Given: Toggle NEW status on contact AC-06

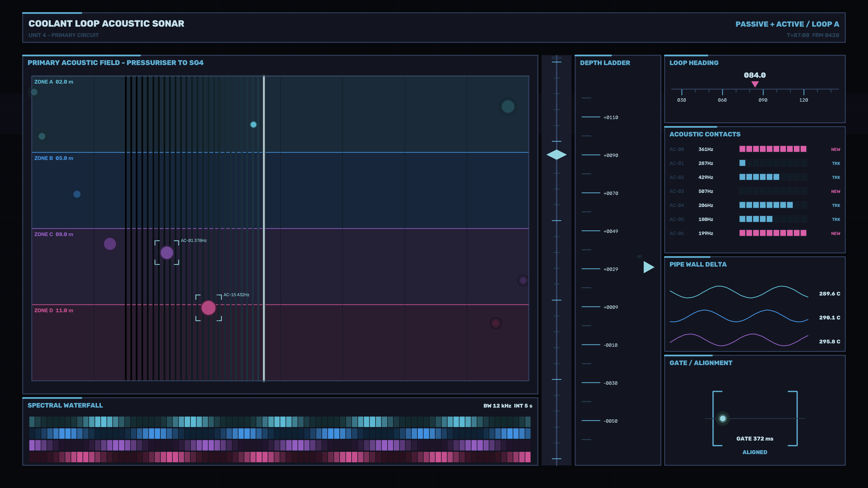Looking at the screenshot, I should click(835, 233).
